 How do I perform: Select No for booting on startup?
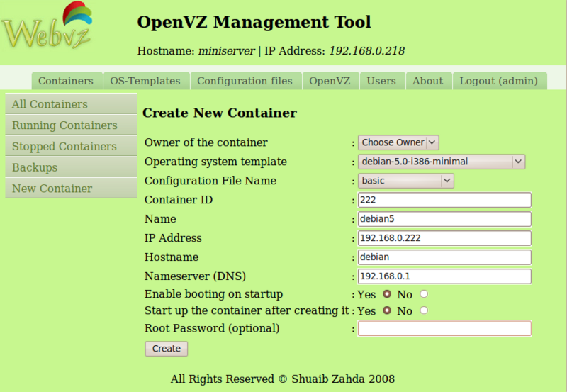point(424,294)
